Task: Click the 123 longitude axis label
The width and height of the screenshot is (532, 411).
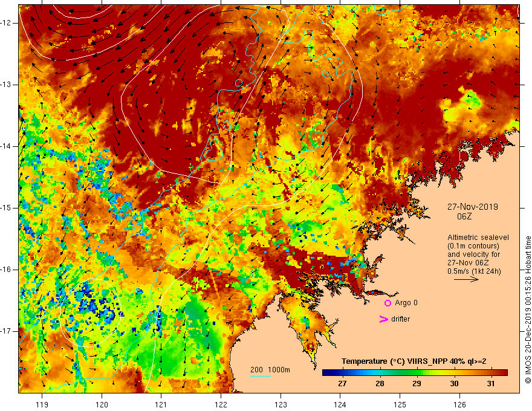Action: pos(281,404)
